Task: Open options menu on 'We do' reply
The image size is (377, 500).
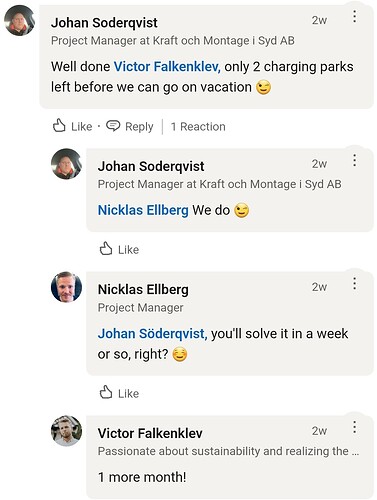Action: click(x=354, y=160)
